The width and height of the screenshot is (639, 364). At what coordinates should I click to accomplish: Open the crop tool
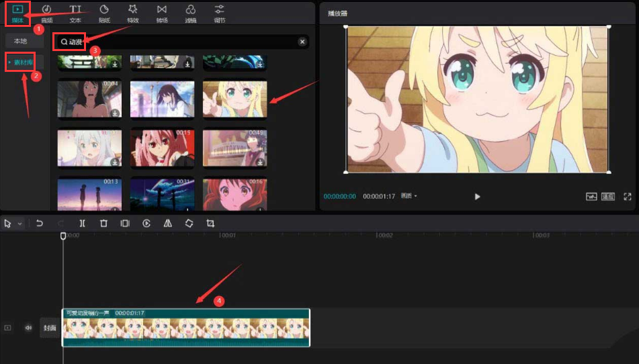coord(210,223)
